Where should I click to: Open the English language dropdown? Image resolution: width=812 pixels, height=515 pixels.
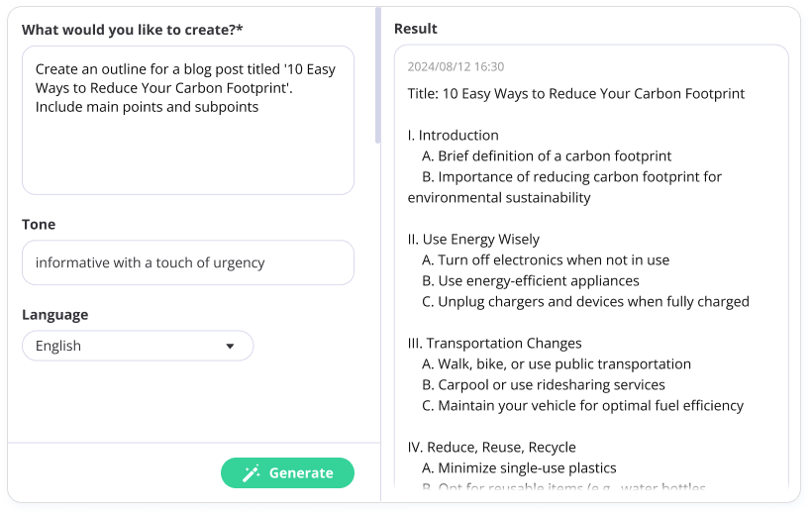[x=138, y=346]
